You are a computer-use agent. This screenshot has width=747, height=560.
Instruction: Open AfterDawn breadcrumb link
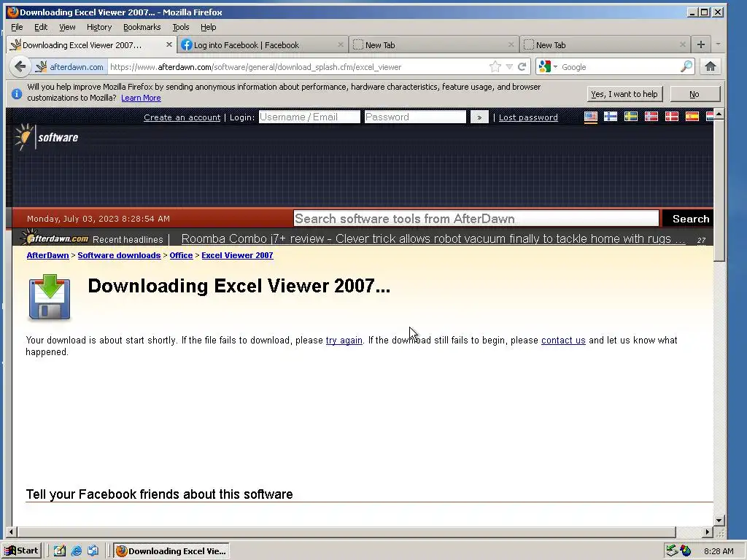47,255
